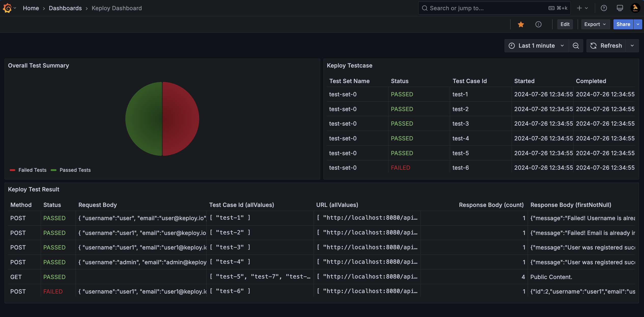
Task: Click the "Failed! Email is already" response cell
Action: point(581,233)
